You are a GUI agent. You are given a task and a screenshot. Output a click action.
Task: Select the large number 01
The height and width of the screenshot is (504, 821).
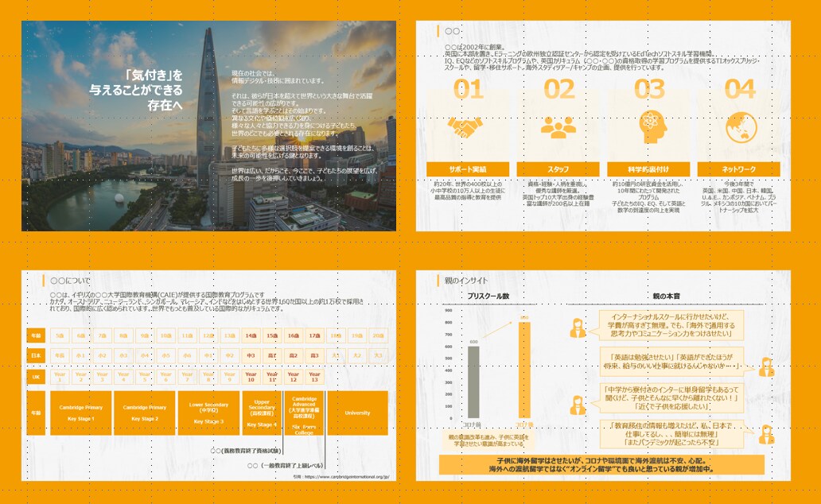468,90
